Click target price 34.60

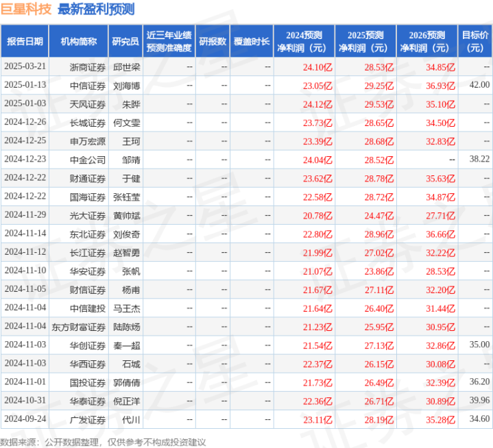pyautogui.click(x=479, y=419)
